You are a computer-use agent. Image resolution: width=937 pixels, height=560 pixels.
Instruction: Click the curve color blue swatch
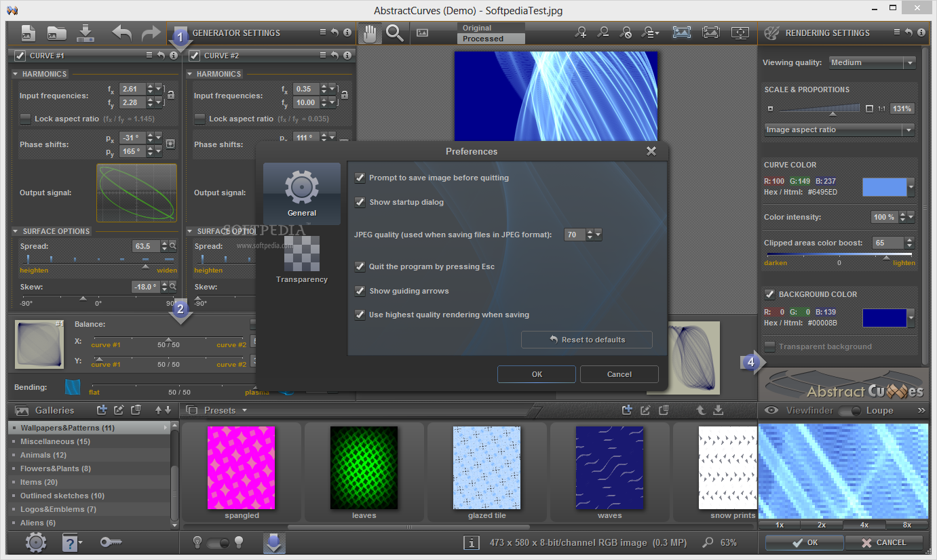pos(885,187)
